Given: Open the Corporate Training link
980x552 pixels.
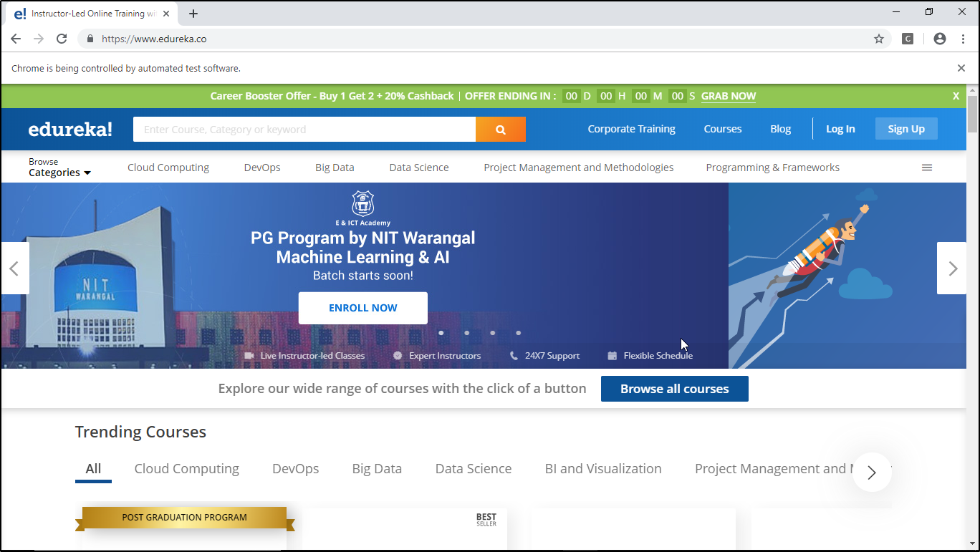Looking at the screenshot, I should point(632,129).
